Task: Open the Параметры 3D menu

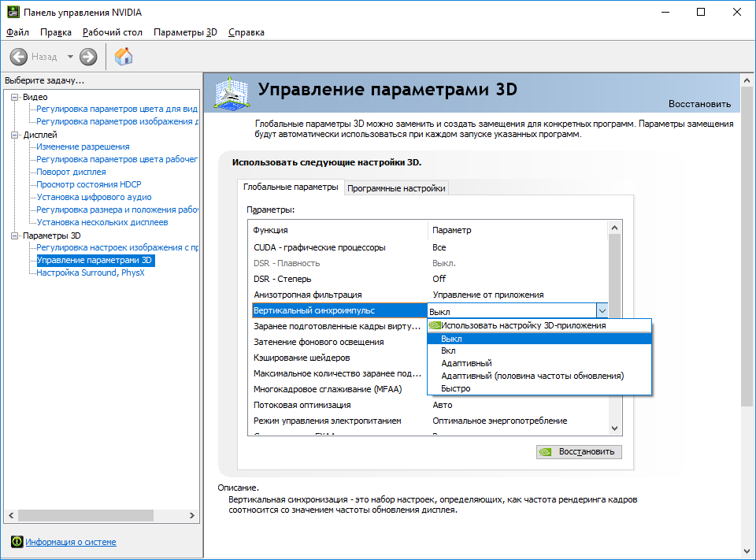Action: 185,32
